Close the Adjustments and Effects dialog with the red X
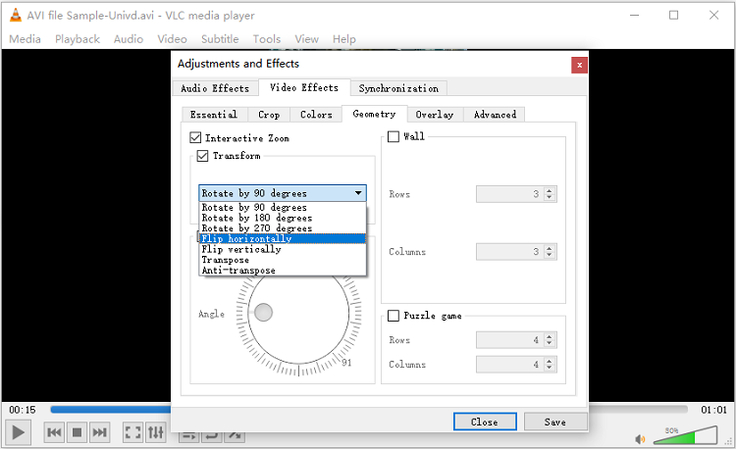The image size is (736, 449). pyautogui.click(x=579, y=65)
